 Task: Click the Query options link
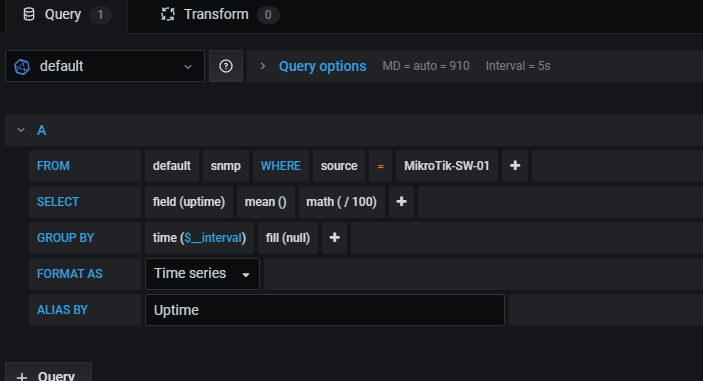pos(322,66)
